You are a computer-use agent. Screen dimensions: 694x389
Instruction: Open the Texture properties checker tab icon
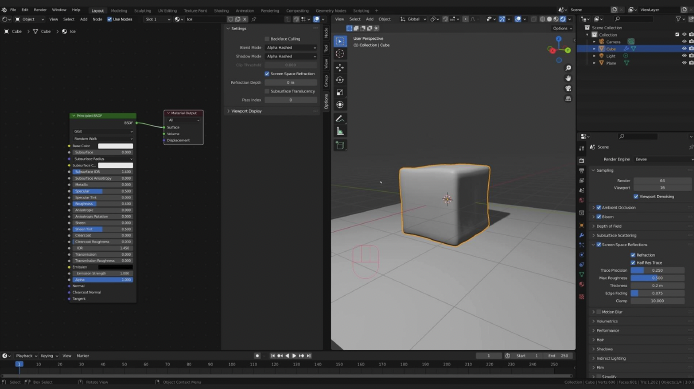coord(582,297)
